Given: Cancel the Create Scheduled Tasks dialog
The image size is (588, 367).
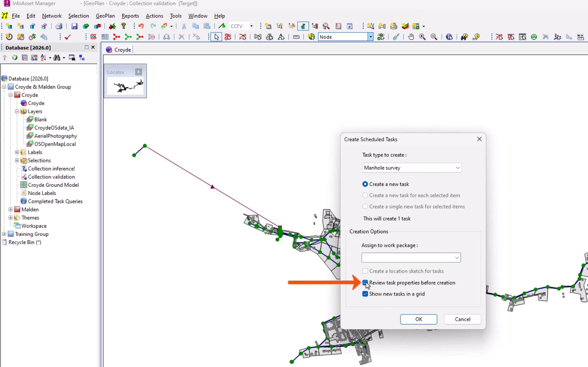Looking at the screenshot, I should point(462,319).
